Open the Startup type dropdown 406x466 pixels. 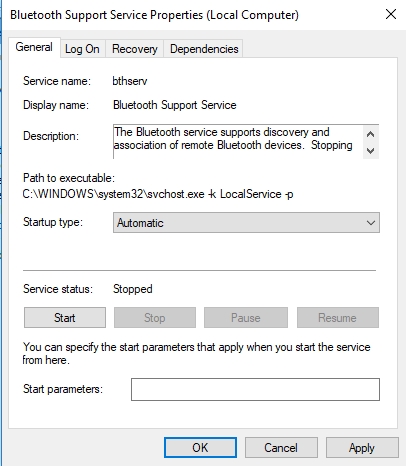pyautogui.click(x=246, y=223)
